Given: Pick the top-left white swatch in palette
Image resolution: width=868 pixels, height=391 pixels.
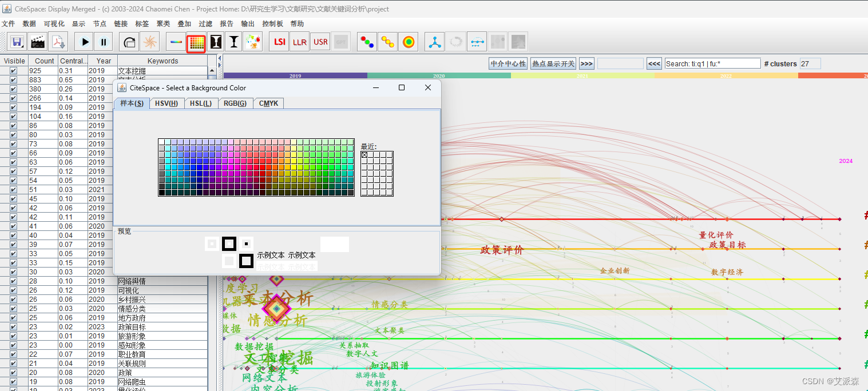Looking at the screenshot, I should 162,142.
